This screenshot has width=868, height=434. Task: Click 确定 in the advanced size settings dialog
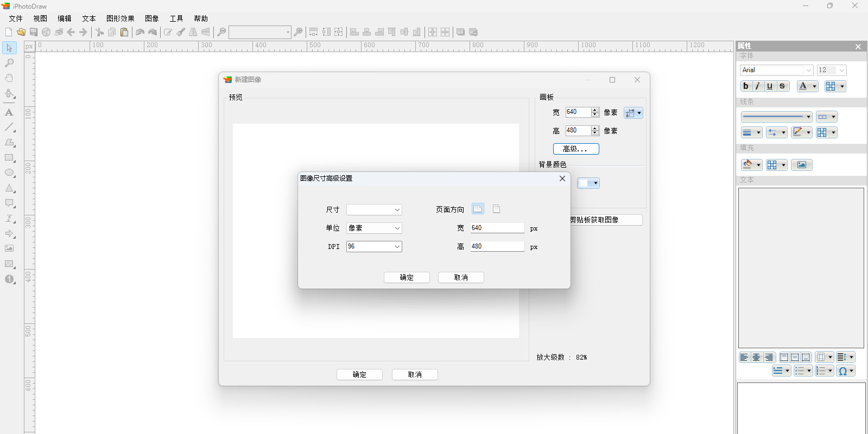[407, 278]
